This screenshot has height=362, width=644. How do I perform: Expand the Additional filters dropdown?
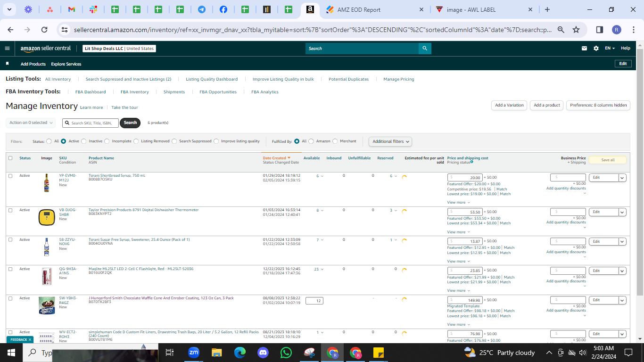click(390, 141)
